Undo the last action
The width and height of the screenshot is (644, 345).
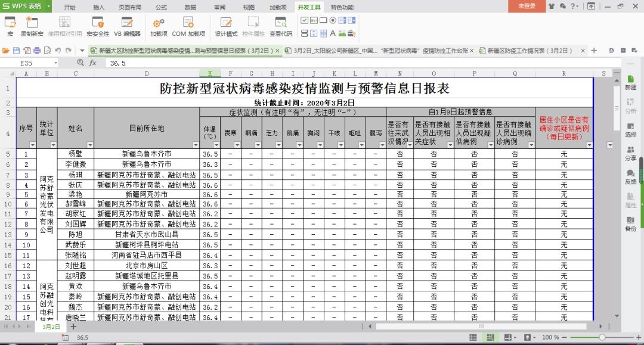pos(58,51)
